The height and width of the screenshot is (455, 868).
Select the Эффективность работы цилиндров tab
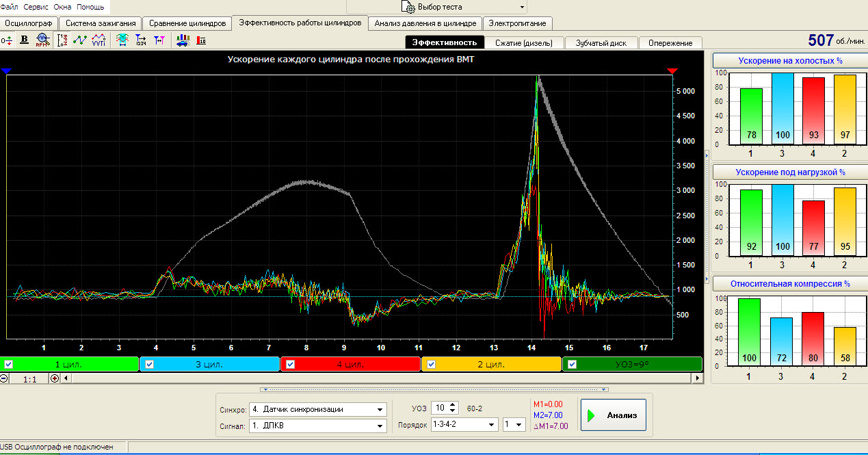(x=300, y=22)
